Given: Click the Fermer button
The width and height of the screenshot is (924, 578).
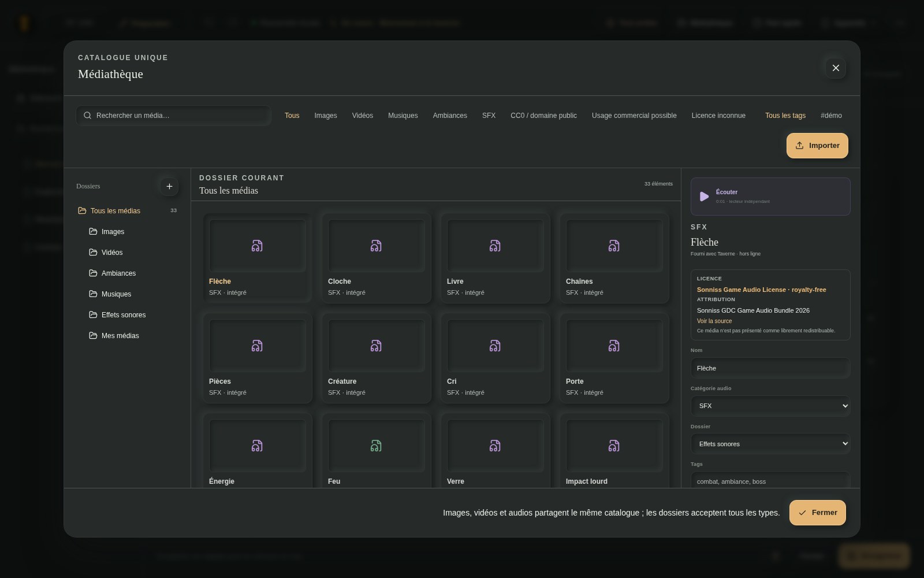Looking at the screenshot, I should click(x=818, y=513).
